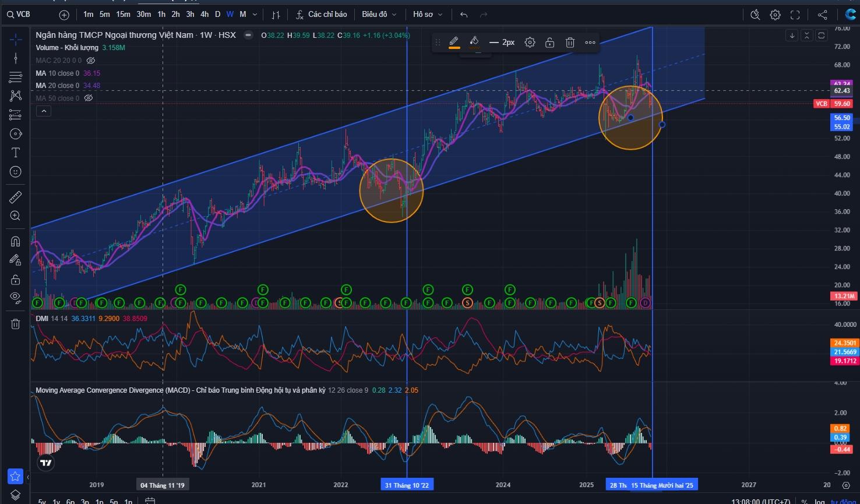This screenshot has height=504, width=860.
Task: Switch to the D daily timeframe
Action: [x=217, y=15]
